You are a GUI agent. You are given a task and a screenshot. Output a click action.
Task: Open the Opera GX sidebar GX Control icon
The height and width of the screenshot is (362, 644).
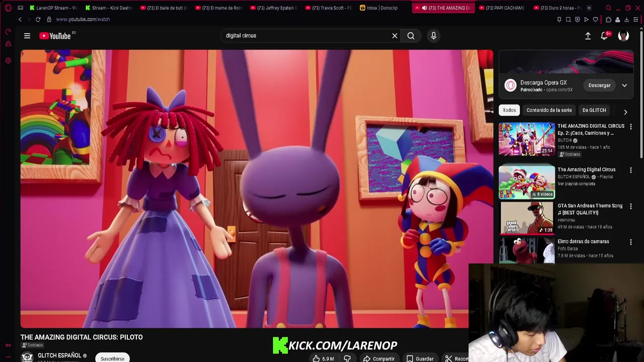pos(8,32)
